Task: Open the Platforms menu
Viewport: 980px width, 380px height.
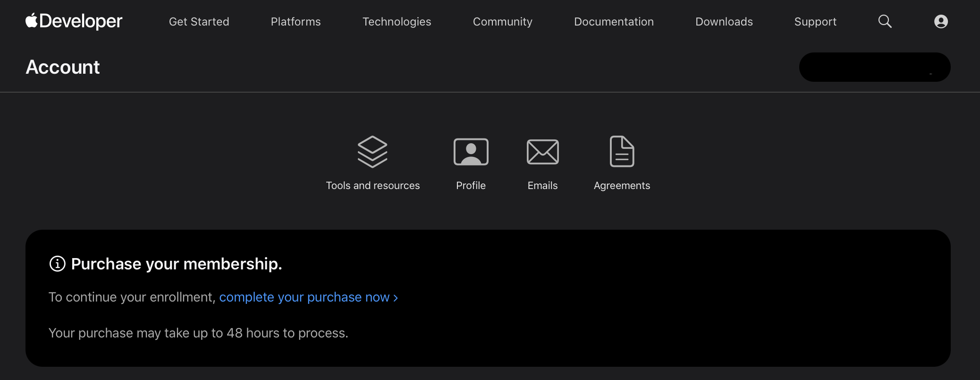Action: [296, 22]
